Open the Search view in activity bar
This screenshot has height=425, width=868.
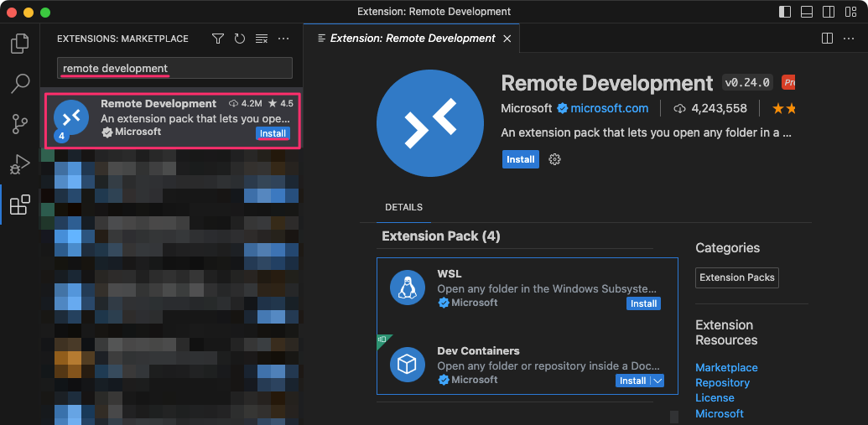20,84
